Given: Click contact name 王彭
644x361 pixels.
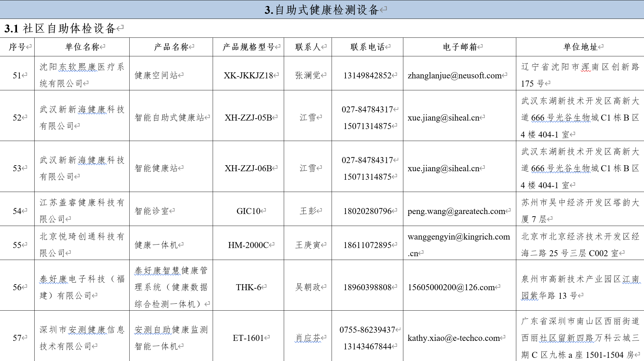Looking at the screenshot, I should point(308,211).
